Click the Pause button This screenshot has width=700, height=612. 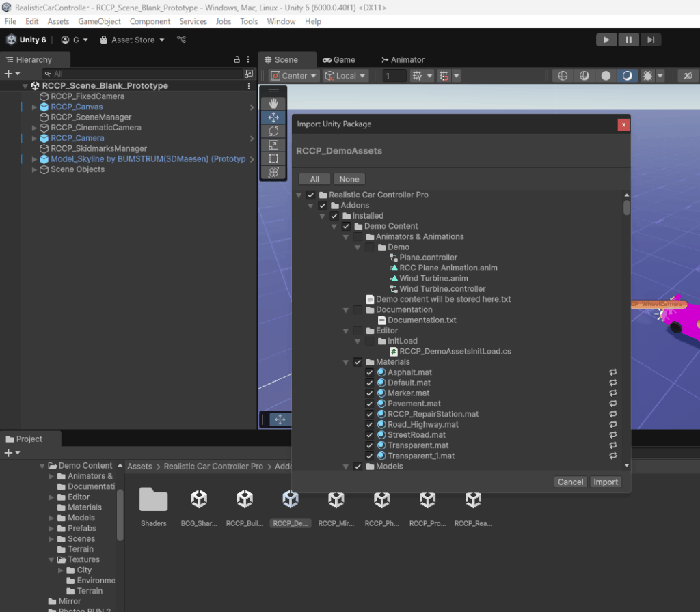click(628, 40)
